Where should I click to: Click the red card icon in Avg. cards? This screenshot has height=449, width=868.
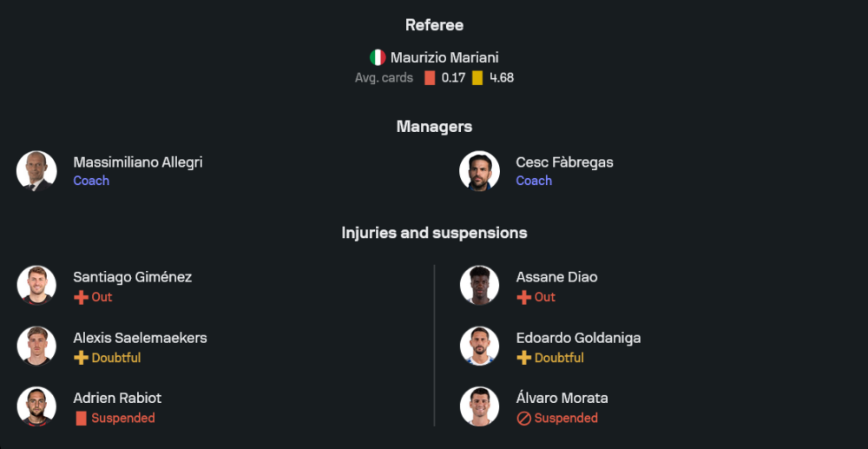coord(430,77)
